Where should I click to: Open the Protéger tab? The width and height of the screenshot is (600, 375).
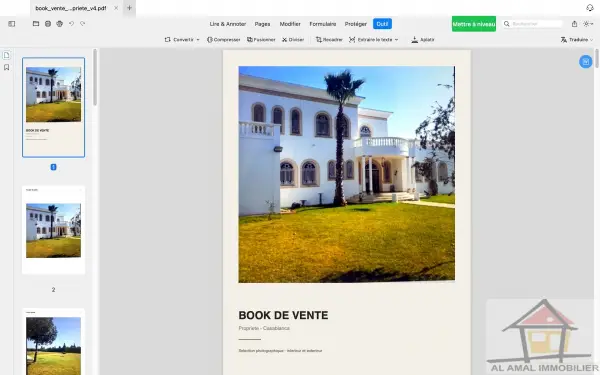pyautogui.click(x=355, y=24)
